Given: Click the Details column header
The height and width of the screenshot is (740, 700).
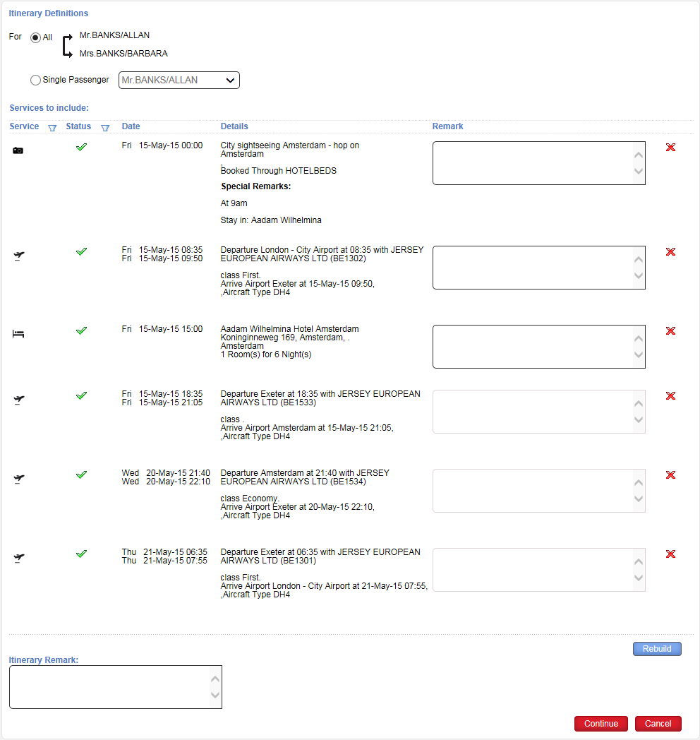Looking at the screenshot, I should coord(234,126).
